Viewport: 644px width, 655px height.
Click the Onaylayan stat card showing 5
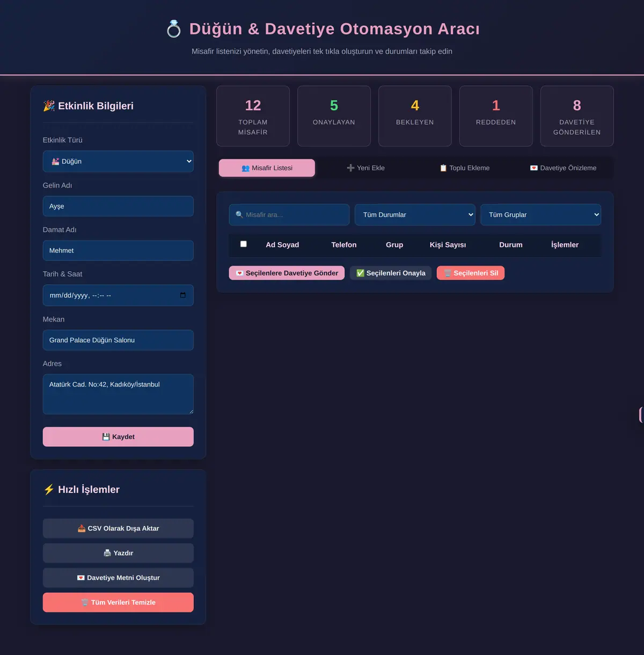tap(334, 116)
